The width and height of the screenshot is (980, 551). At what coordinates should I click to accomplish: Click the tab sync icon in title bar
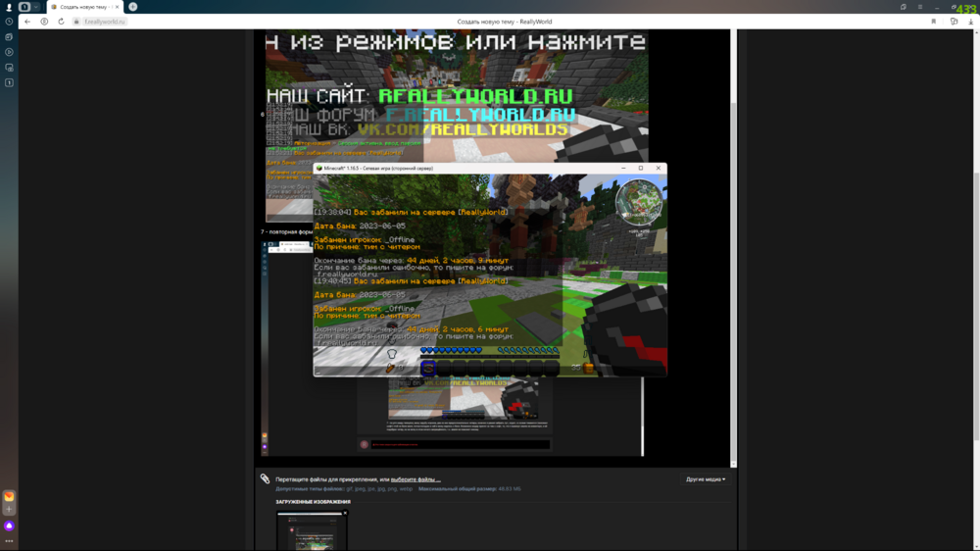click(904, 7)
